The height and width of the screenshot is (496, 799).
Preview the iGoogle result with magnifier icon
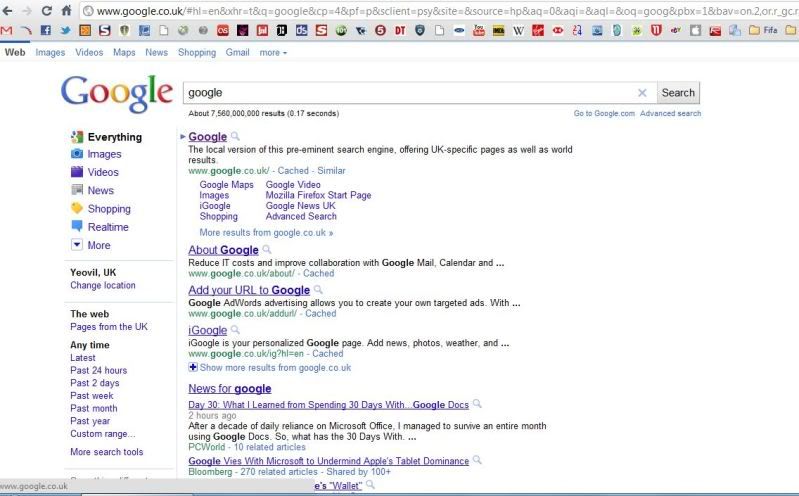point(235,329)
